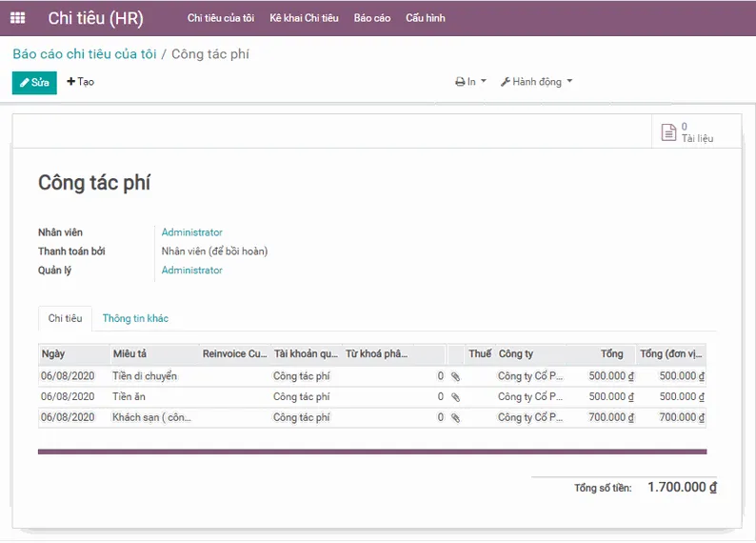Click Công ty Cổ P... in Tiền ăn row
Viewport: 756px width, 543px height.
coord(530,397)
